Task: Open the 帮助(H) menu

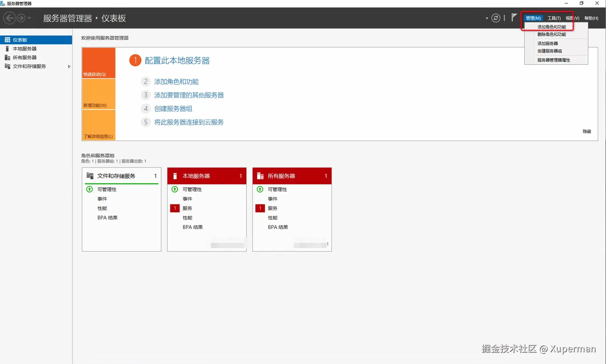Action: (591, 18)
